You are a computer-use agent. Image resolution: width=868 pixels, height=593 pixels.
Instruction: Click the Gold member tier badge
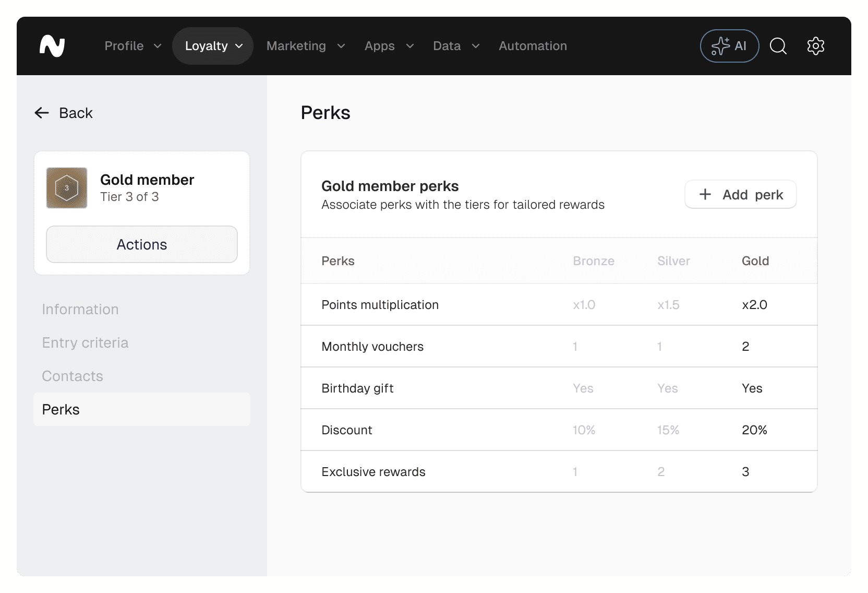67,188
